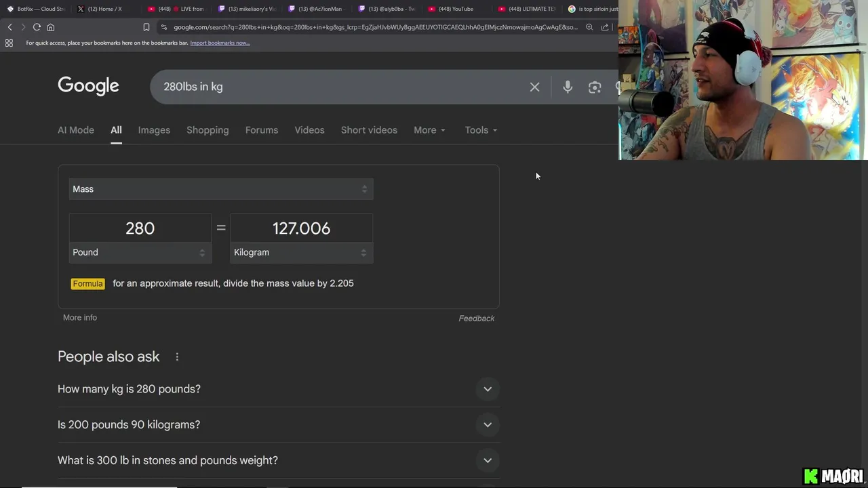
Task: Open the top sirloin Google tab
Action: [x=593, y=9]
